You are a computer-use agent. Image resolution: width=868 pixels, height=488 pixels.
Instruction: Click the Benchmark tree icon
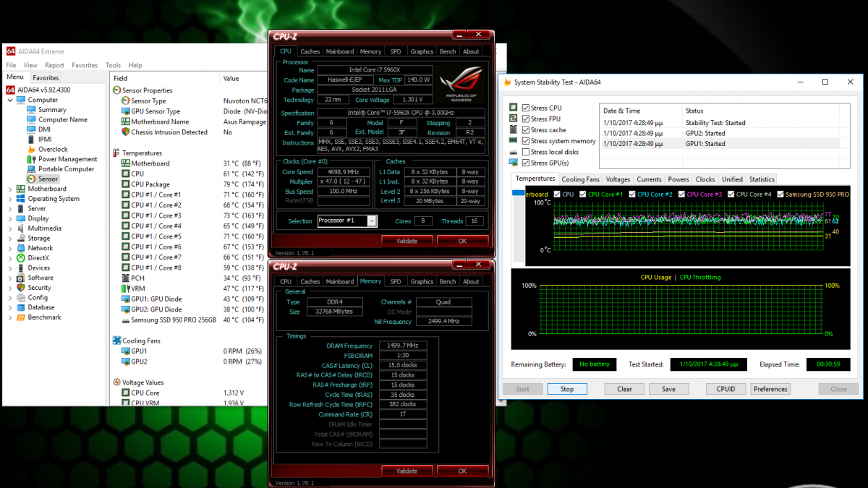click(x=21, y=317)
